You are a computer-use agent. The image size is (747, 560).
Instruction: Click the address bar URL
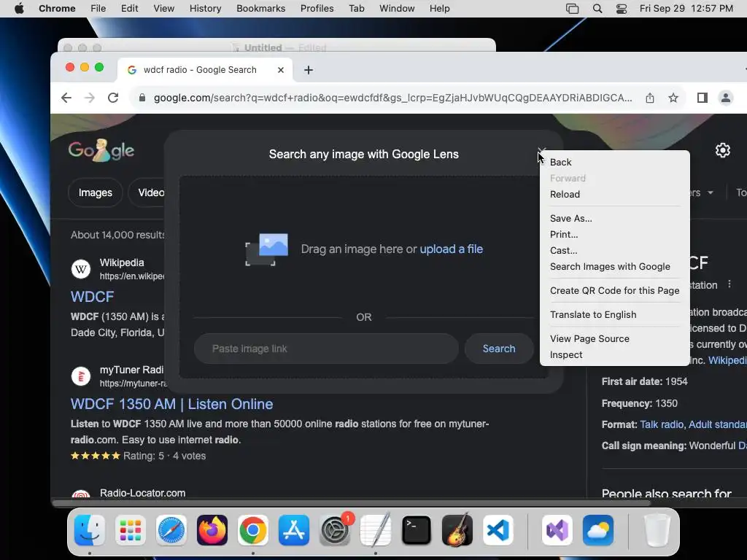[392, 98]
